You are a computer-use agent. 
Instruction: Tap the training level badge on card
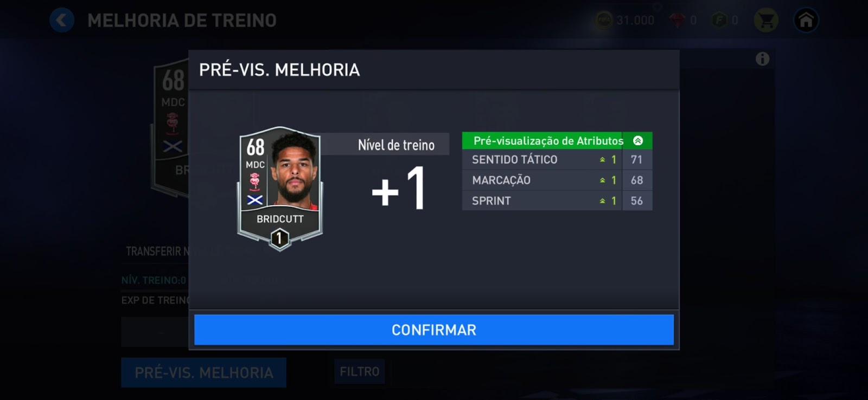[x=279, y=238]
